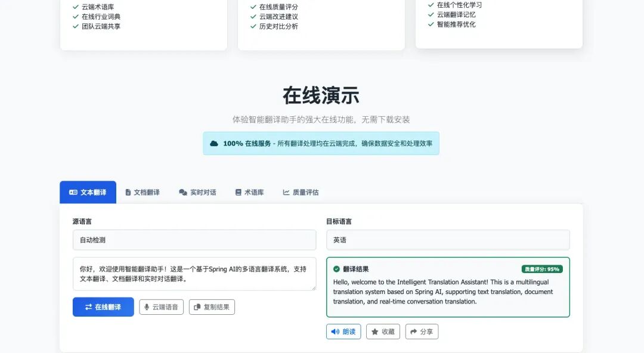Click the 复制结果 button
The image size is (644, 353).
coord(212,307)
